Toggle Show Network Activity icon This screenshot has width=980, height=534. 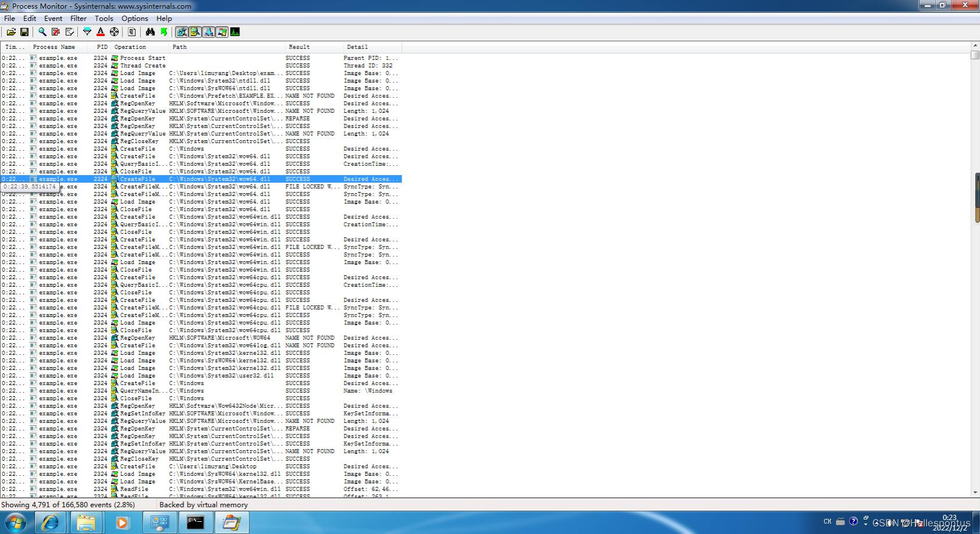pyautogui.click(x=209, y=32)
